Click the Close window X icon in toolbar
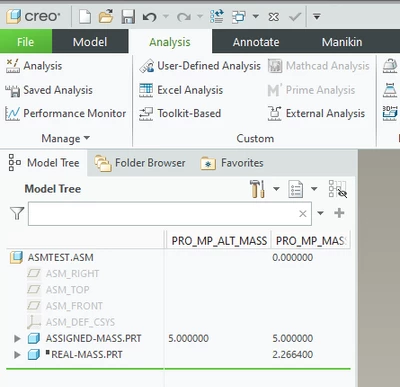The width and height of the screenshot is (400, 387). point(274,17)
